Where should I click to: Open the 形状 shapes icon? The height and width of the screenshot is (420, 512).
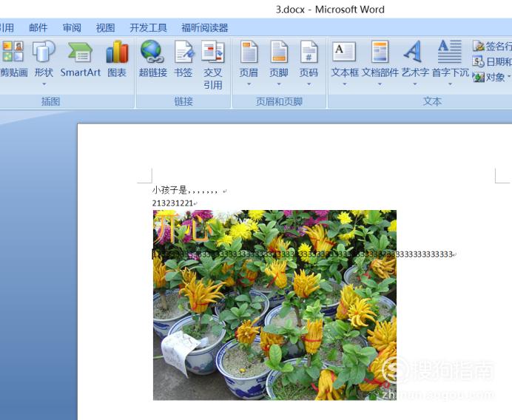[x=44, y=51]
